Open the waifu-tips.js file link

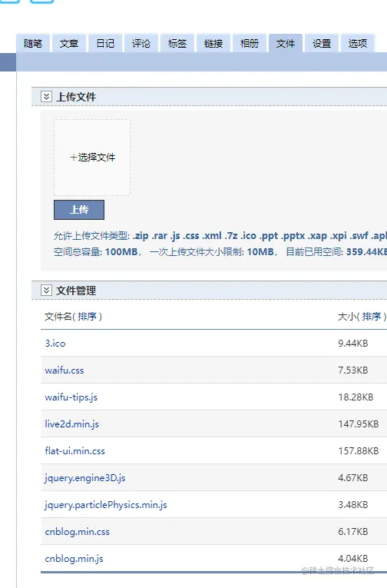coord(71,397)
